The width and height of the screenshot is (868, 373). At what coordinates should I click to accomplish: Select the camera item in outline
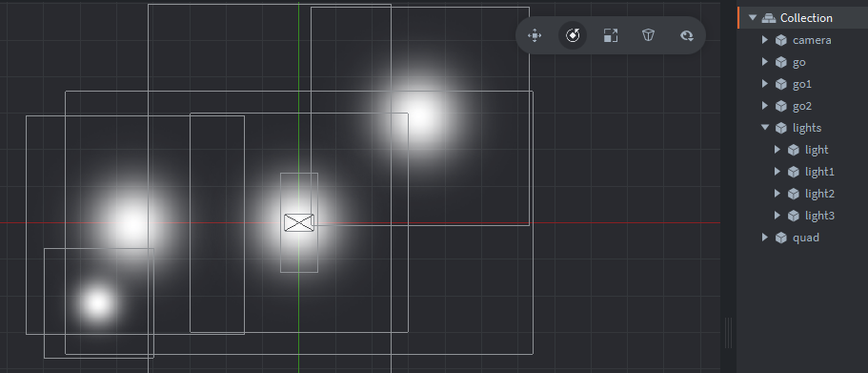pyautogui.click(x=812, y=40)
